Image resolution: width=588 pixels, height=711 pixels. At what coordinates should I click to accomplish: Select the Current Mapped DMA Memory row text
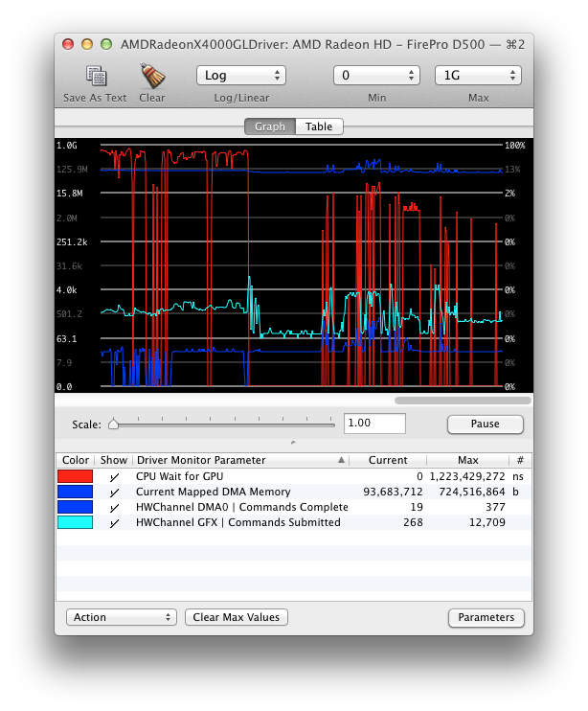(x=213, y=492)
